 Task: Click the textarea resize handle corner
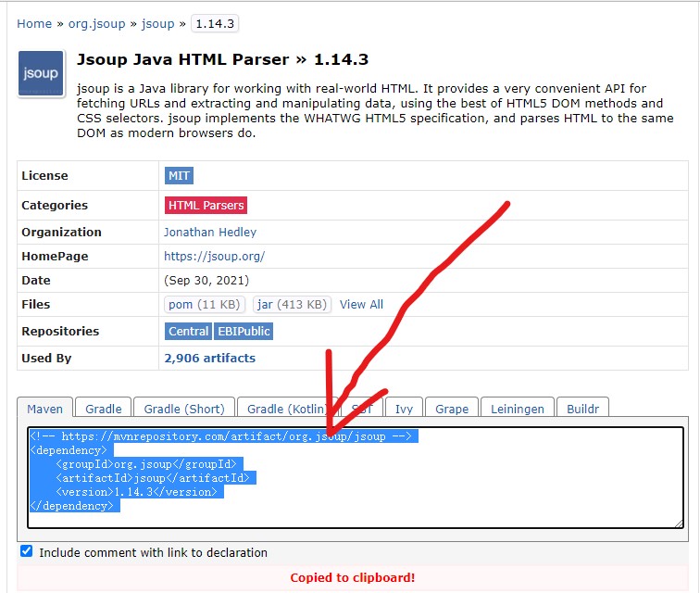(679, 524)
